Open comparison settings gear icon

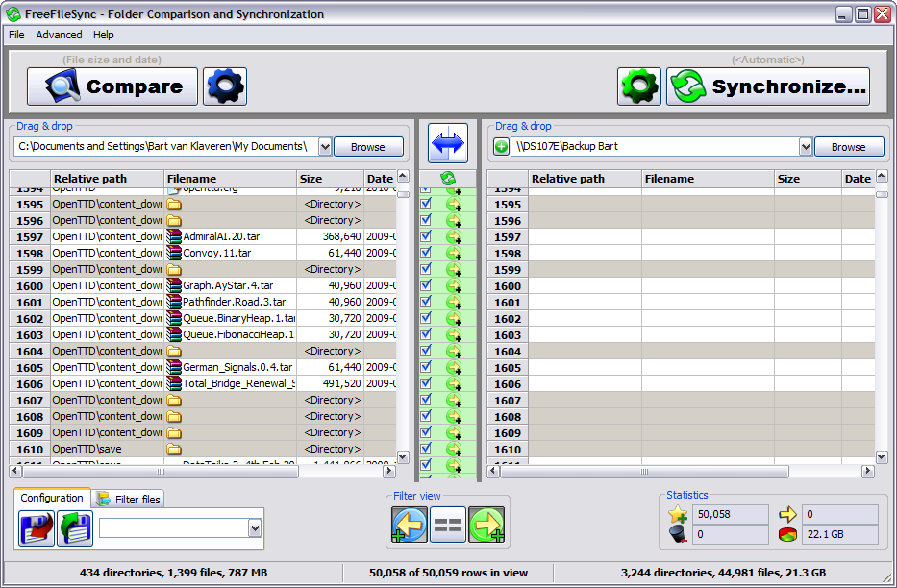coord(225,86)
